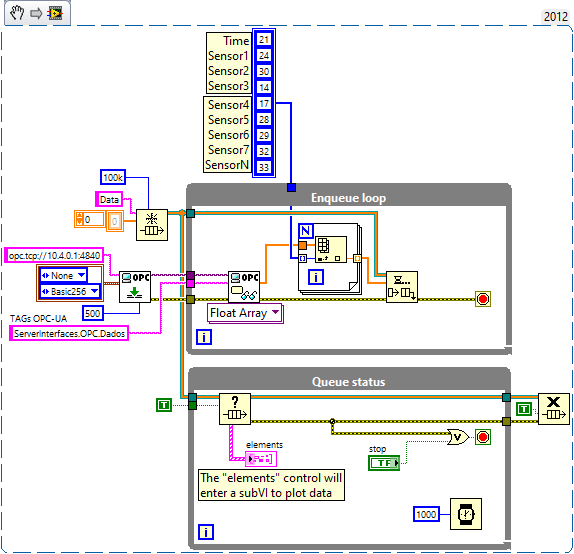Select the Obtain Queue function node
Image resolution: width=574 pixels, height=554 pixels.
point(152,225)
